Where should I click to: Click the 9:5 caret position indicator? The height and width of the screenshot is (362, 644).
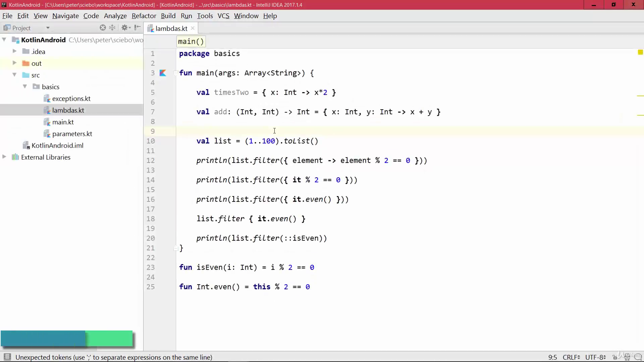552,357
